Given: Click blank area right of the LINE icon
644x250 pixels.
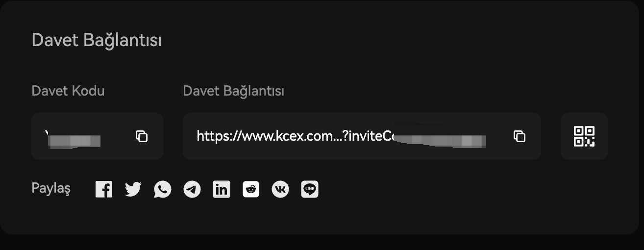Looking at the screenshot, I should [x=441, y=189].
